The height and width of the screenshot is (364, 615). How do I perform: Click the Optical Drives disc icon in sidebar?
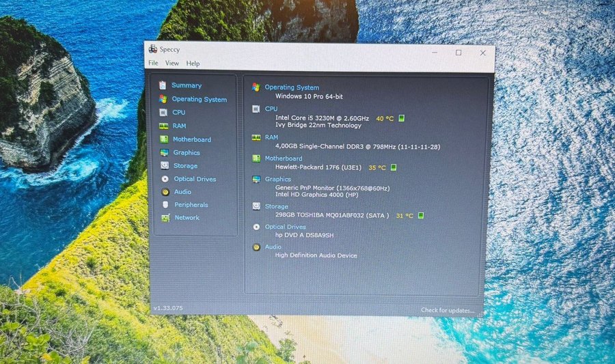[165, 179]
